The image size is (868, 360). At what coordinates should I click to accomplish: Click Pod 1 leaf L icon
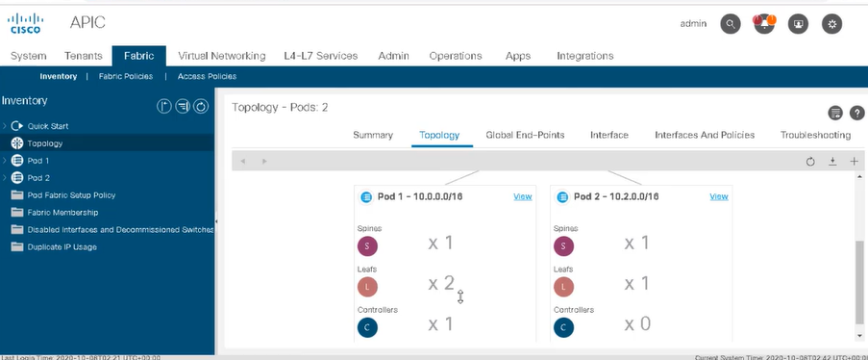367,287
